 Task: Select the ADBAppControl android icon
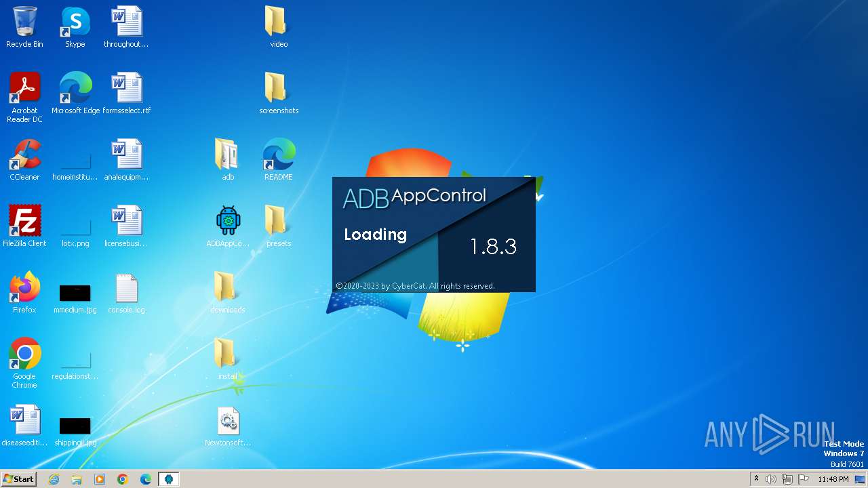pos(228,226)
